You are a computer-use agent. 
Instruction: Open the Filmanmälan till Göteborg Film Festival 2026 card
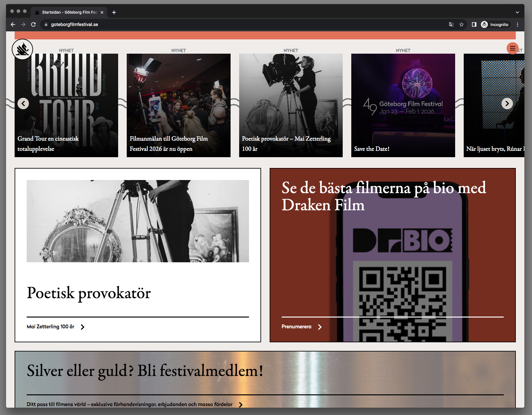point(178,105)
